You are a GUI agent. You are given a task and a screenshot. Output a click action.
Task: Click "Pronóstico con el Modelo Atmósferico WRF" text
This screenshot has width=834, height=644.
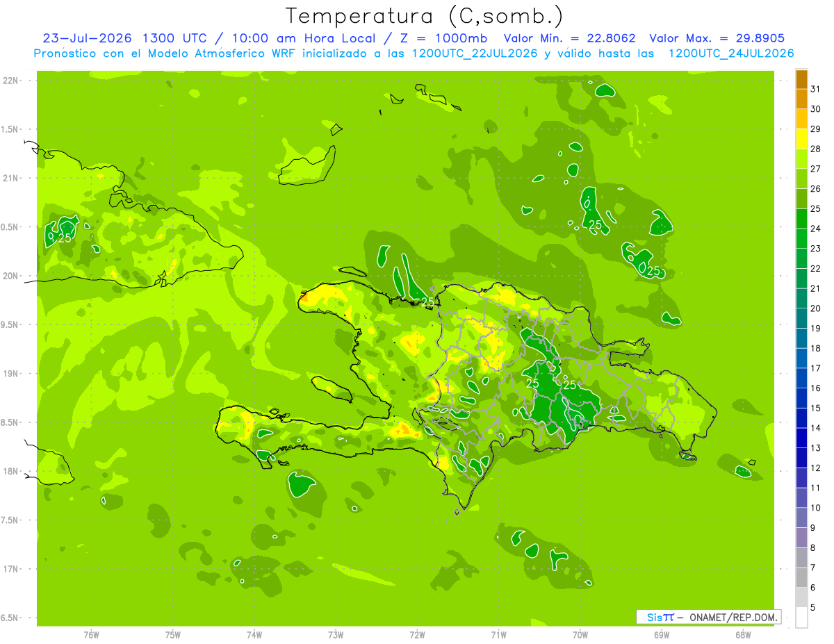click(x=166, y=53)
